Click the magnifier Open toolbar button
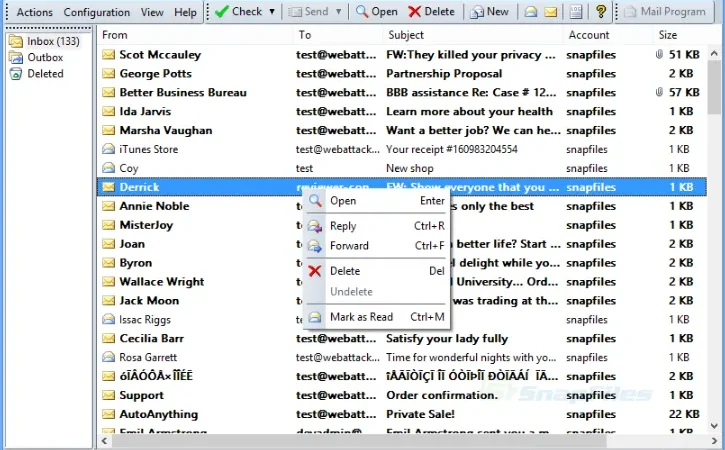The height and width of the screenshot is (450, 725). coord(376,12)
